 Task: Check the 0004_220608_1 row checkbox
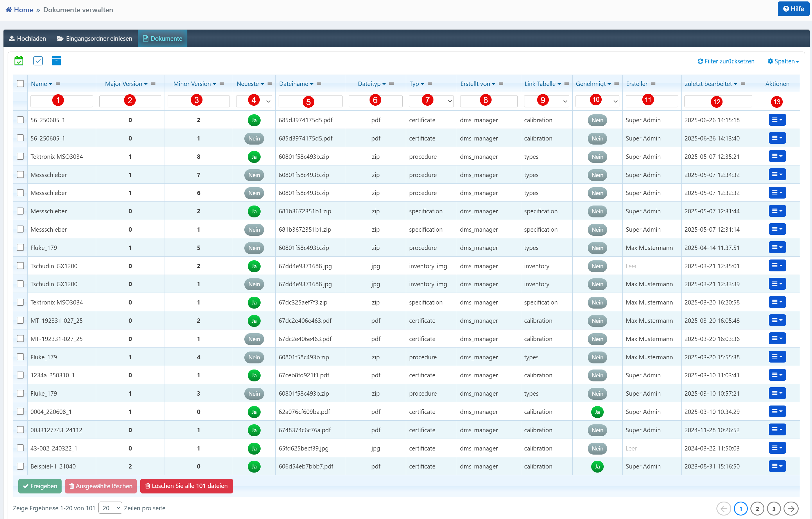click(20, 412)
